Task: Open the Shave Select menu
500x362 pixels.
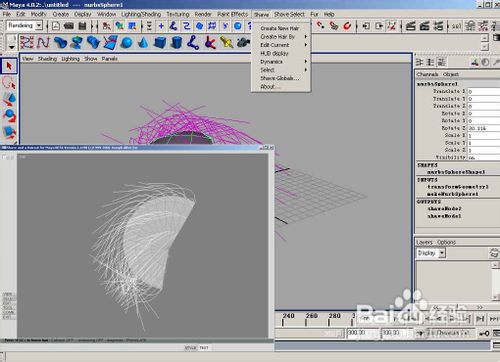Action: tap(289, 14)
